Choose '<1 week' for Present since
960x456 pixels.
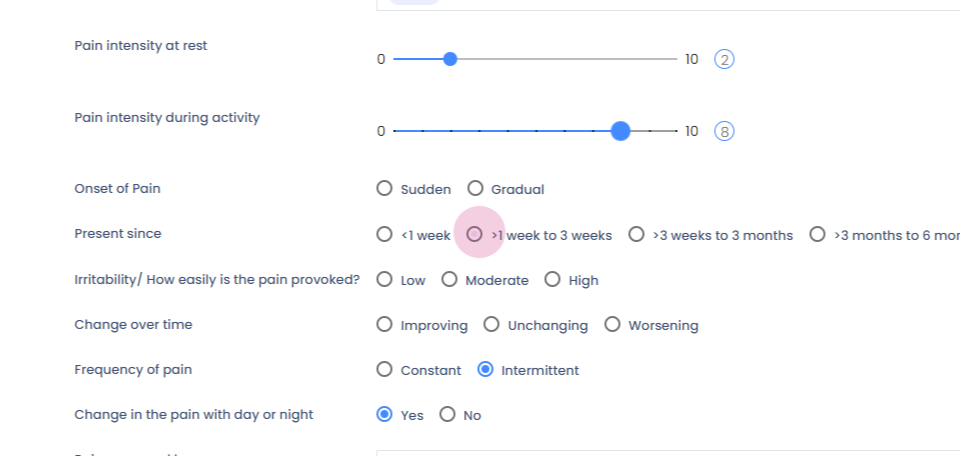[384, 234]
